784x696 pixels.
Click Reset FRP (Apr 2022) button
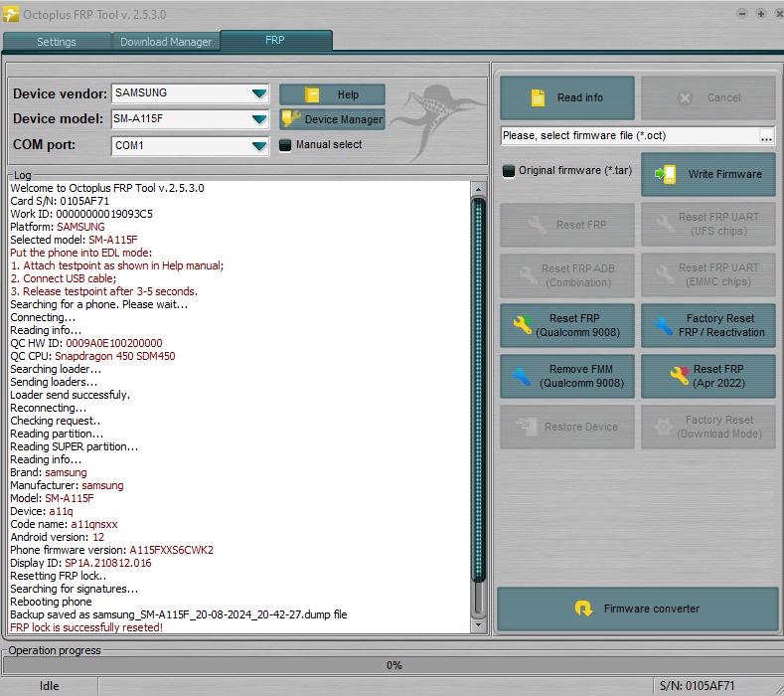(x=708, y=376)
